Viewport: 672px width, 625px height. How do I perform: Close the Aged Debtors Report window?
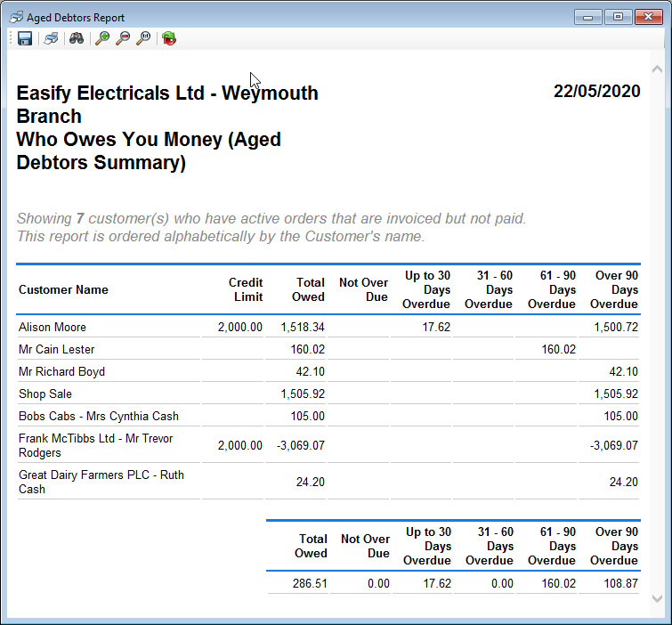point(649,17)
